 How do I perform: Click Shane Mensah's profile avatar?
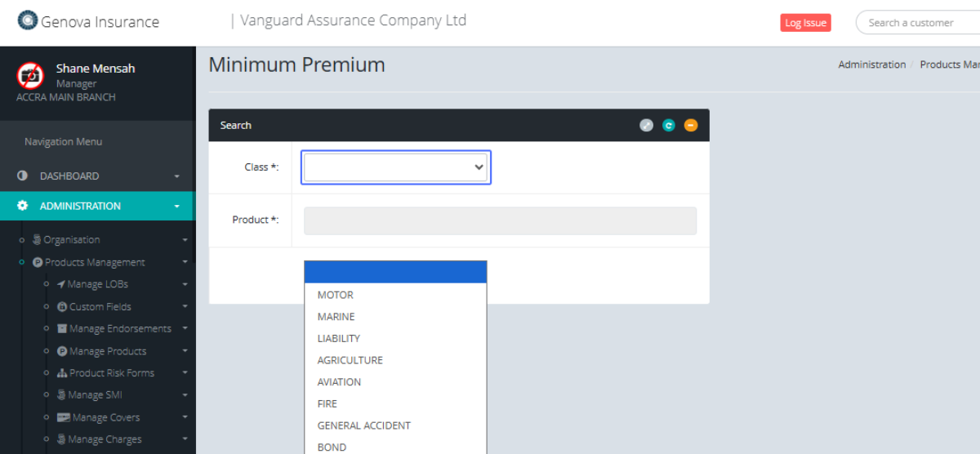[30, 75]
